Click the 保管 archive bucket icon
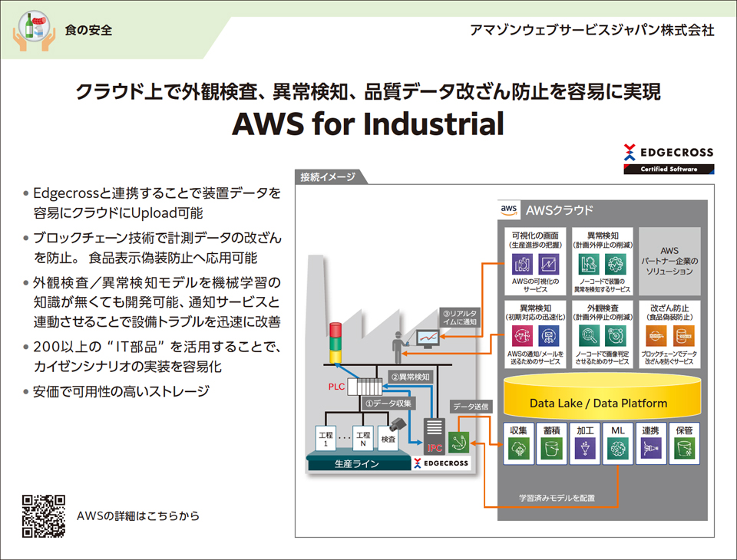This screenshot has width=737, height=560. click(x=684, y=449)
